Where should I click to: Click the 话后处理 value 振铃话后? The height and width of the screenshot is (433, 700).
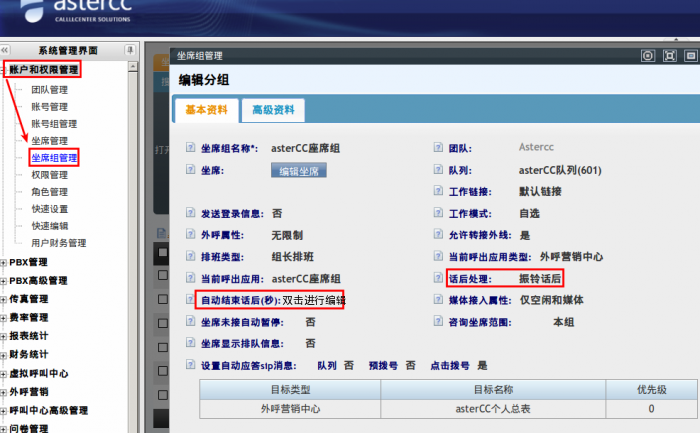pos(532,278)
